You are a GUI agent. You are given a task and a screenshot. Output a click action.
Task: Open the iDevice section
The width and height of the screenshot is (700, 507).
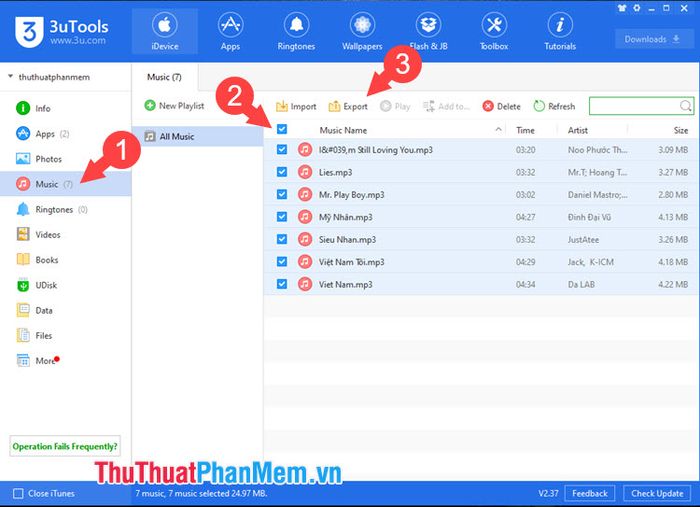165,31
